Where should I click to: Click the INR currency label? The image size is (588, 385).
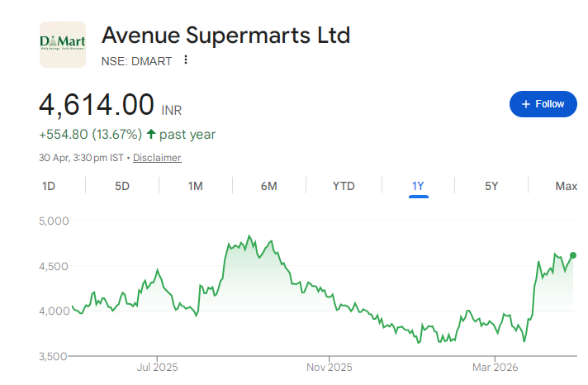tap(172, 111)
